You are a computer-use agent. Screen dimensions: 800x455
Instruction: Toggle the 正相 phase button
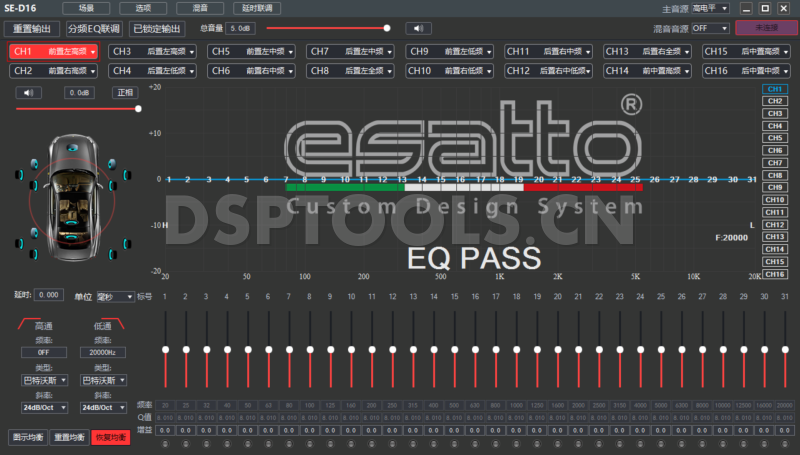(x=125, y=92)
